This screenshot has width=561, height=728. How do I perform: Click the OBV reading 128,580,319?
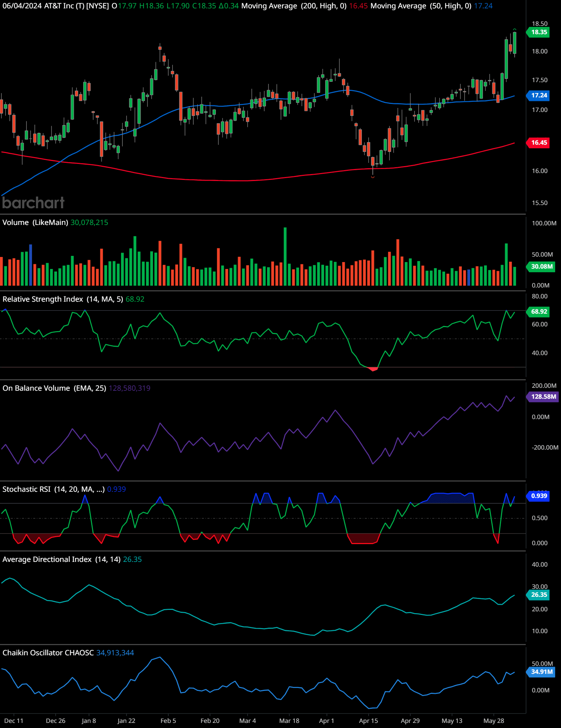click(x=129, y=388)
